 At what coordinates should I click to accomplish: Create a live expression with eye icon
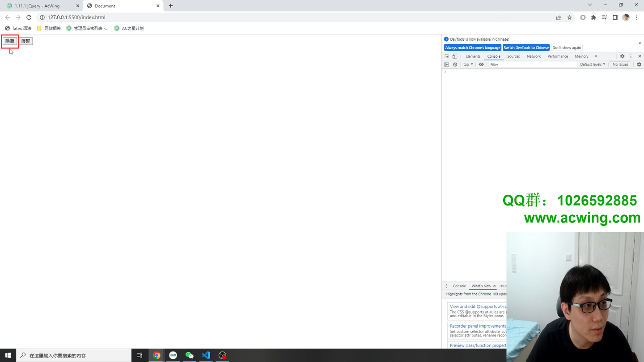[x=481, y=64]
